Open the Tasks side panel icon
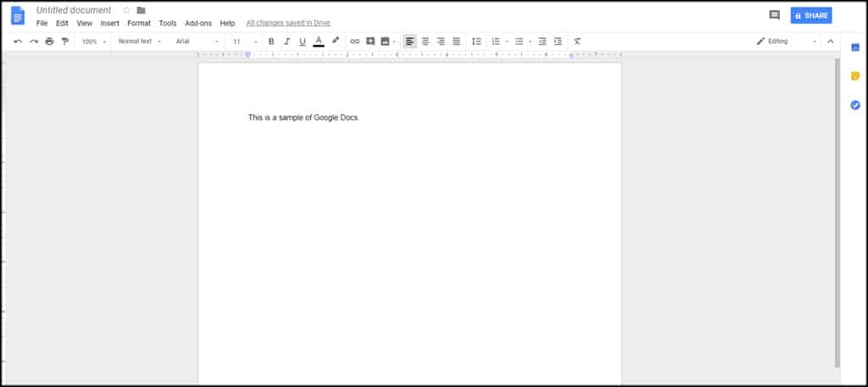The height and width of the screenshot is (387, 868). (855, 104)
